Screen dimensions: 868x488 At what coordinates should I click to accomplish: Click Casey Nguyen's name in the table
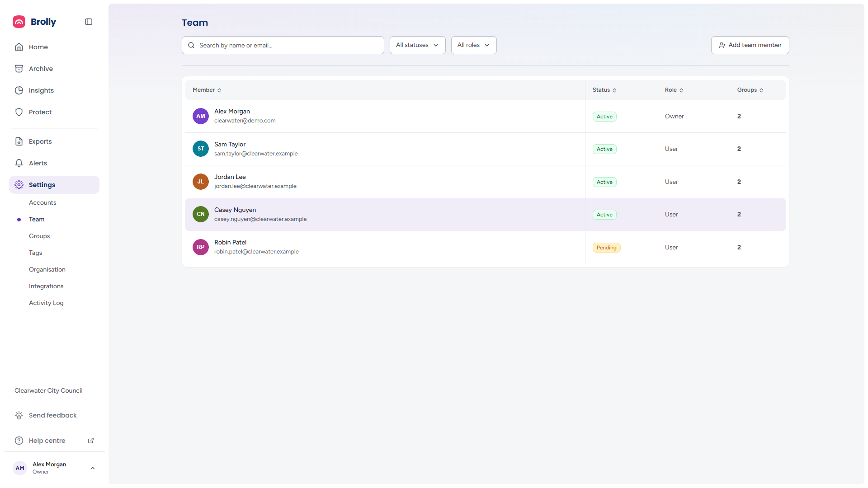coord(235,210)
